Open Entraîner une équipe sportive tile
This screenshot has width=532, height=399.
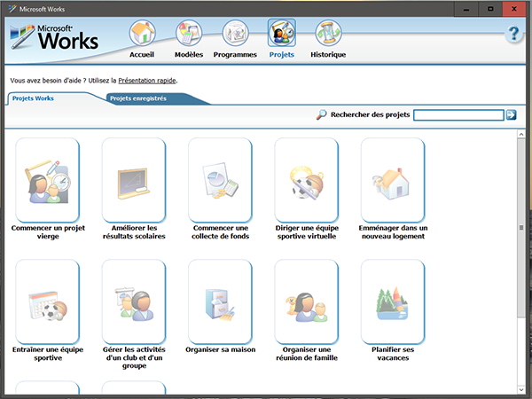pyautogui.click(x=48, y=302)
